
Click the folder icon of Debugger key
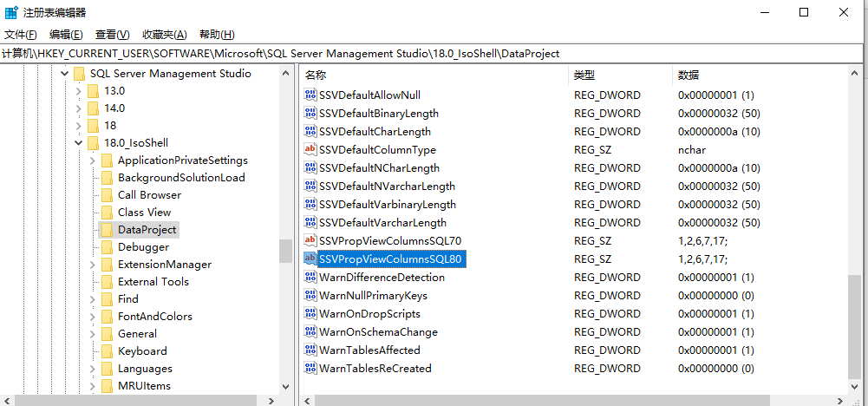107,247
